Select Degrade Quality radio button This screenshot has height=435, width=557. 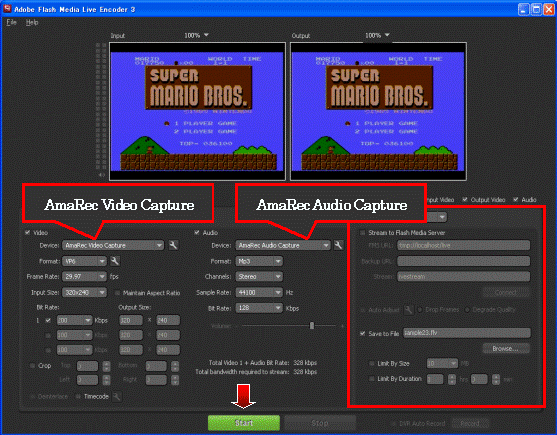[467, 310]
